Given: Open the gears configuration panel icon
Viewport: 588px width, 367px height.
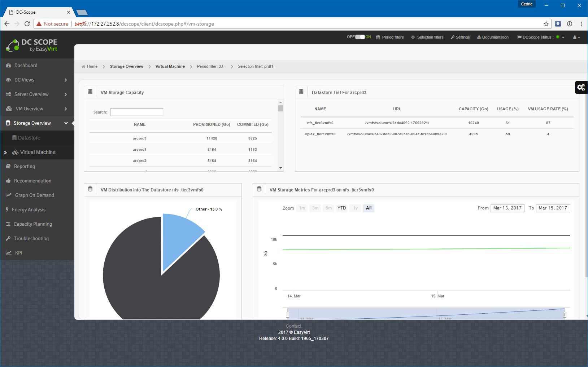Looking at the screenshot, I should point(581,87).
